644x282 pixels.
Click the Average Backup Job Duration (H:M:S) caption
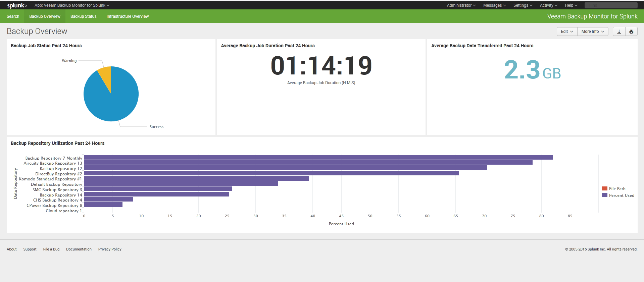[x=321, y=83]
